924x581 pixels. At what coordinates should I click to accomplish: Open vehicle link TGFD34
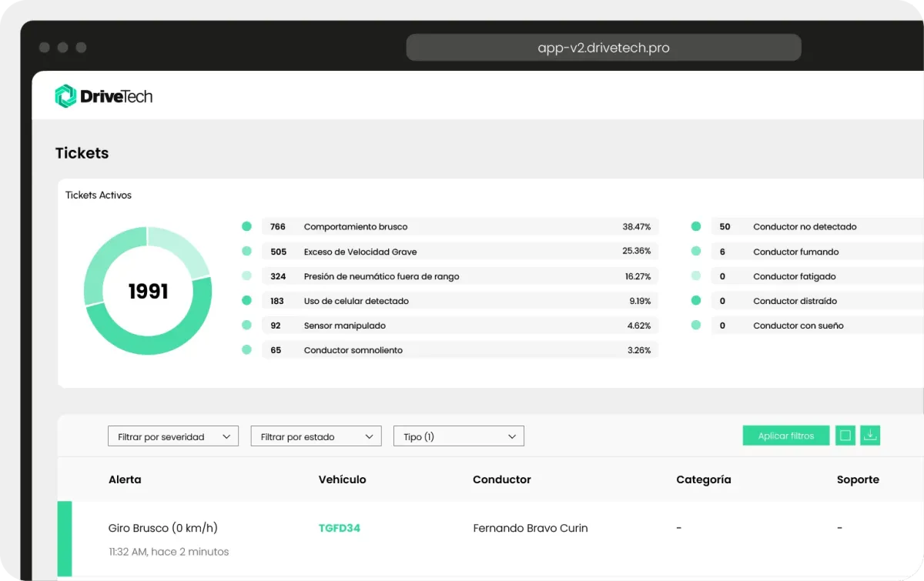340,528
